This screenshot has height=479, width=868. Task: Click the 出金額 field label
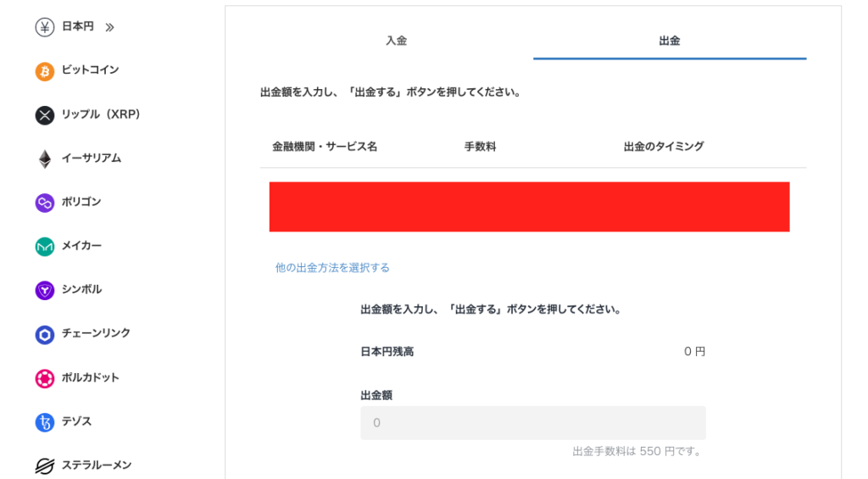[x=376, y=395]
